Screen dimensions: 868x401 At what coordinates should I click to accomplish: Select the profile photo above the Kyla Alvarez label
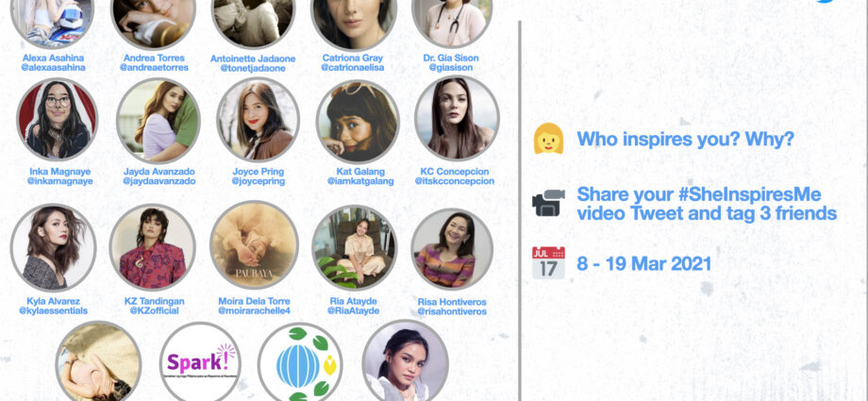pos(53,247)
